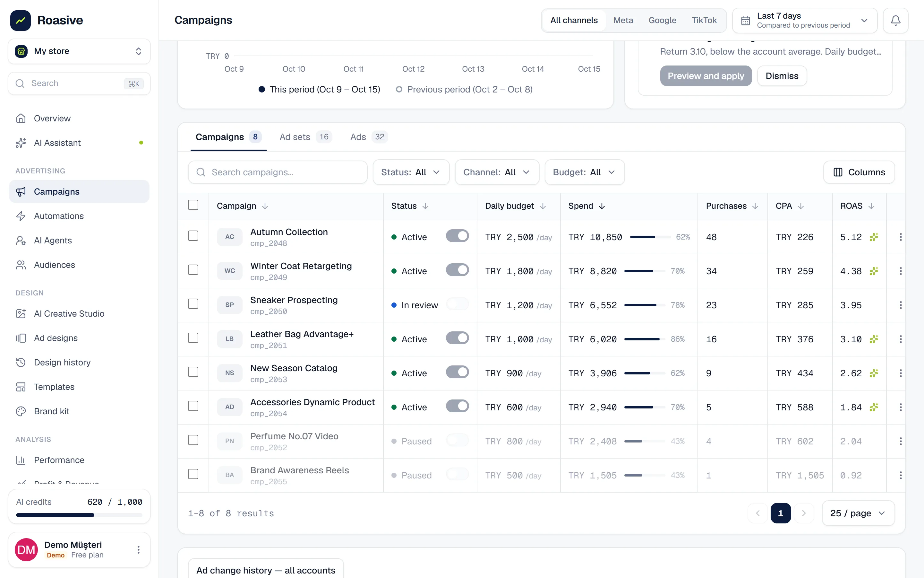The height and width of the screenshot is (578, 924).
Task: Expand the My store selector
Action: (79, 51)
